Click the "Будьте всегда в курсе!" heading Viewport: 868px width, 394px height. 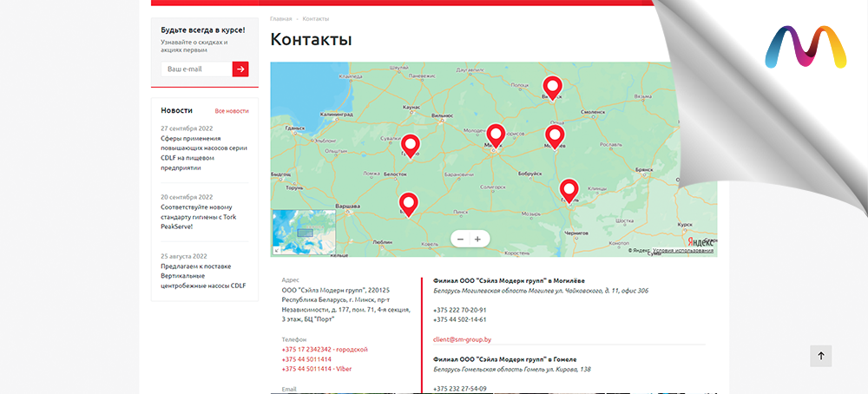[x=202, y=30]
